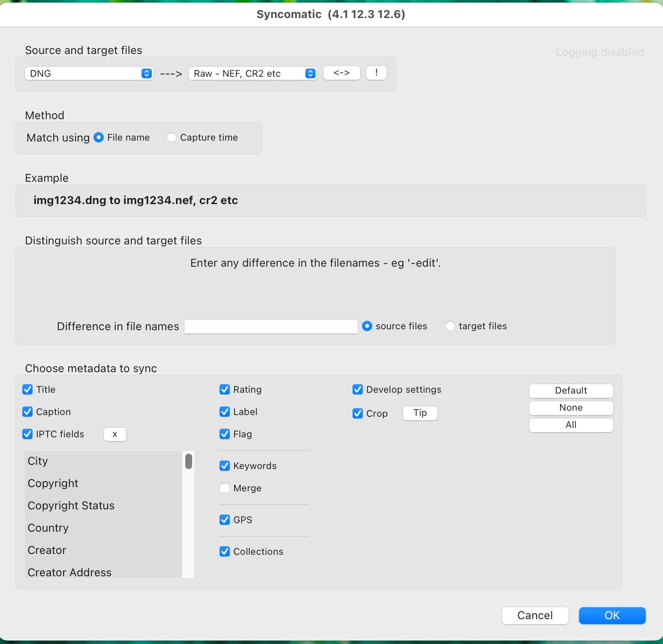
Task: Choose the target files radio option
Action: 450,326
